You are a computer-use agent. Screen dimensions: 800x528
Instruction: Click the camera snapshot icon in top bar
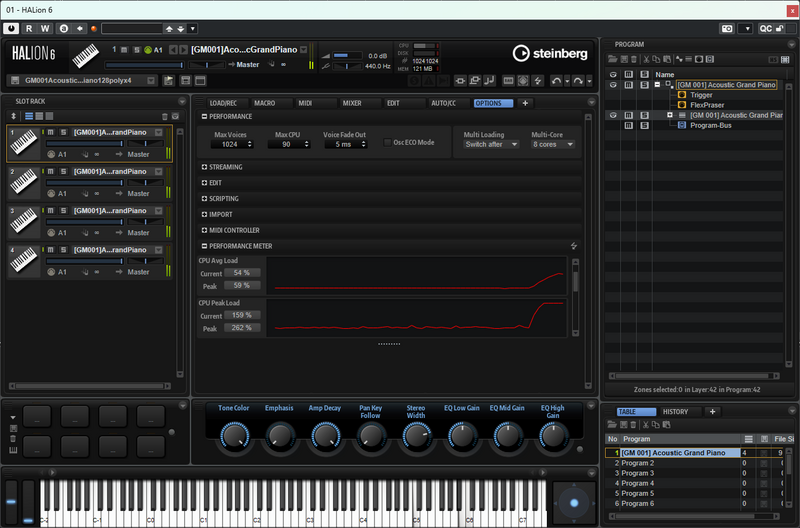[x=727, y=29]
